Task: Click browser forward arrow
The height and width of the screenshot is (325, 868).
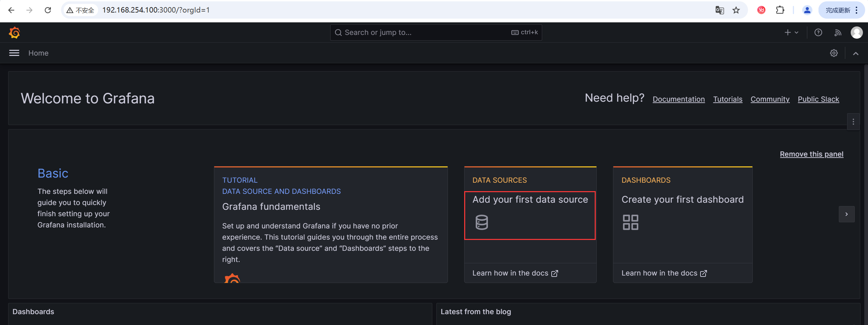Action: click(29, 10)
